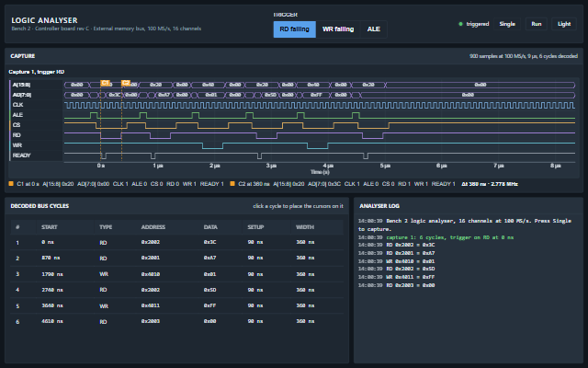Switch to Light theme

[563, 24]
